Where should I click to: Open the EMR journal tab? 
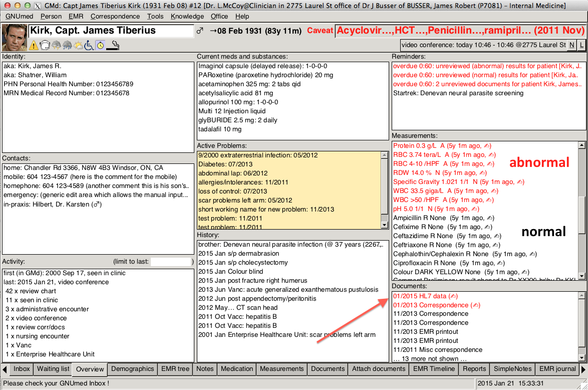pyautogui.click(x=557, y=369)
